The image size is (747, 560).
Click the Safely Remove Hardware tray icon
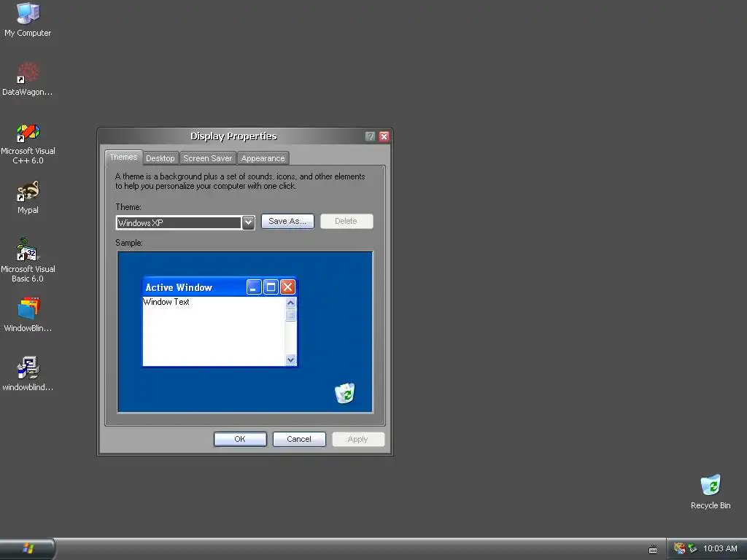[692, 548]
